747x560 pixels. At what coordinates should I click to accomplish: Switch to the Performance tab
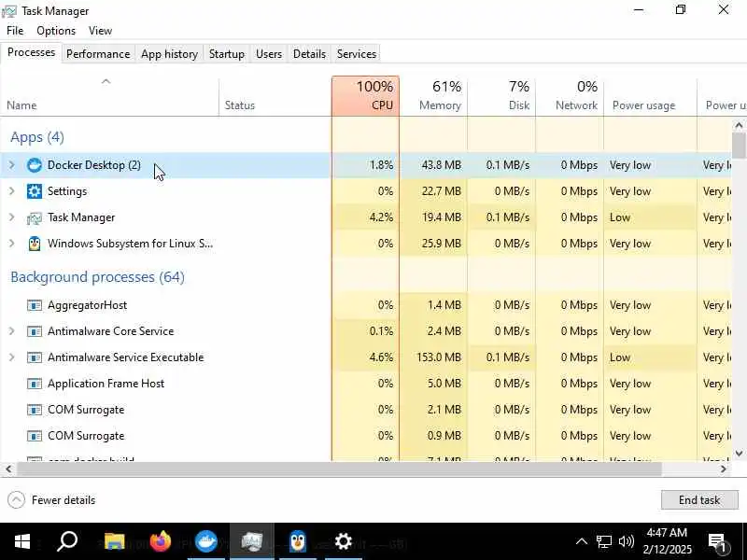[98, 54]
